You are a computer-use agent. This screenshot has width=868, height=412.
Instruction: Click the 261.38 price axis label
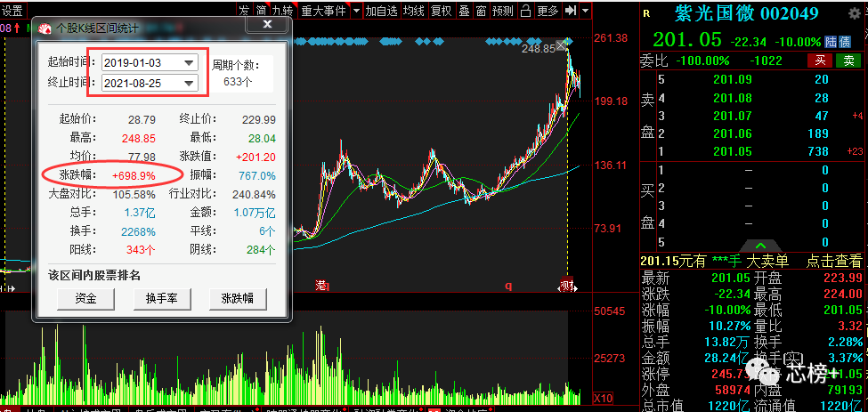pos(611,38)
